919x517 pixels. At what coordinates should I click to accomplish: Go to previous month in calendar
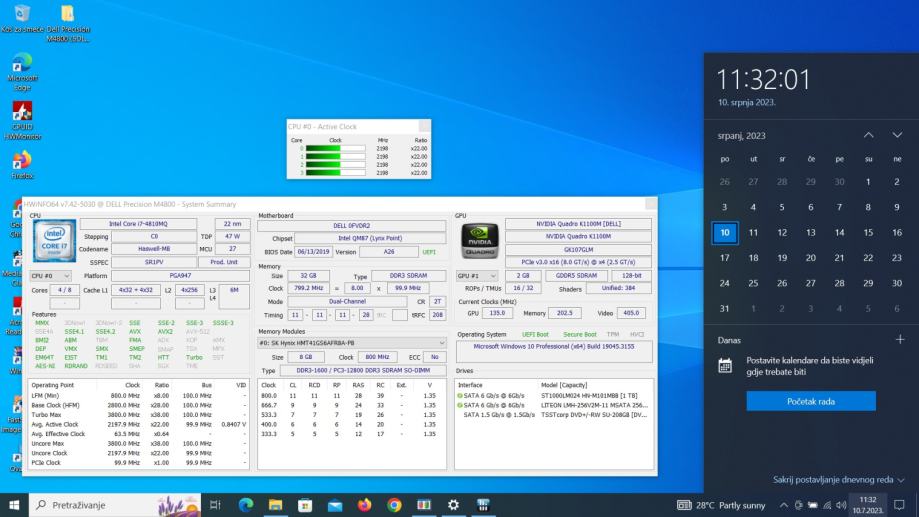868,135
